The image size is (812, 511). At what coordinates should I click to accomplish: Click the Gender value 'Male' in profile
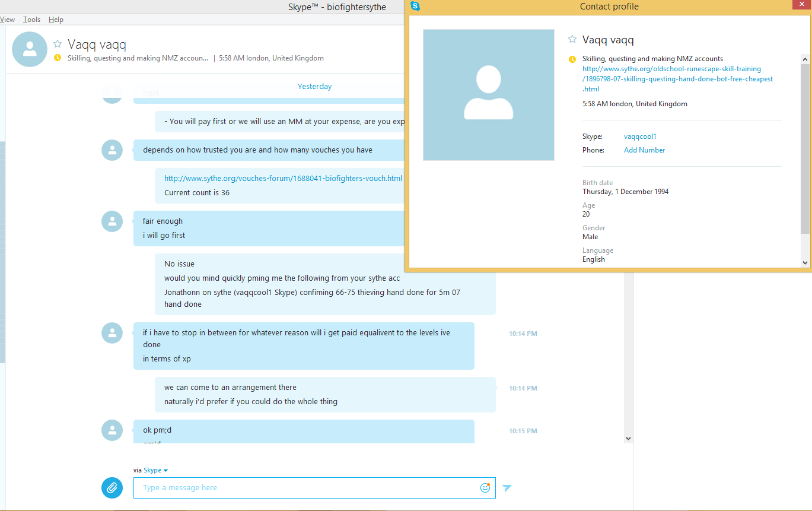click(590, 237)
